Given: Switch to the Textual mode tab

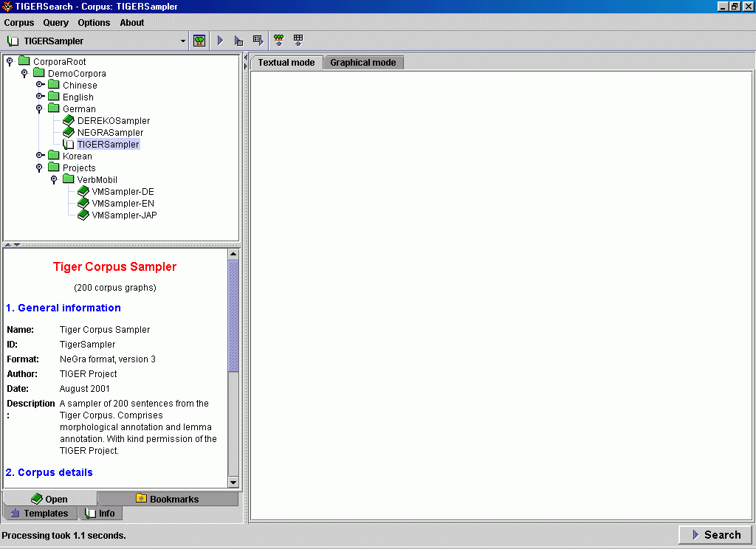Looking at the screenshot, I should tap(286, 63).
